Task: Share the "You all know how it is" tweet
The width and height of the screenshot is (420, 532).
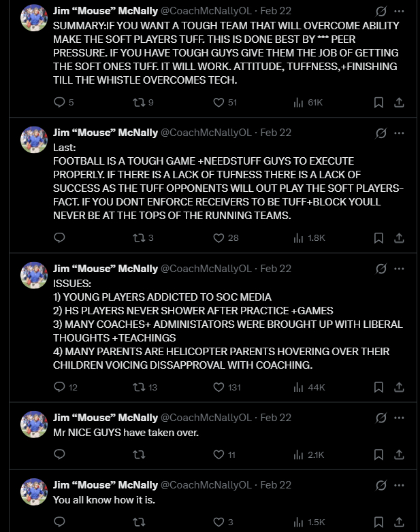Action: pyautogui.click(x=400, y=522)
